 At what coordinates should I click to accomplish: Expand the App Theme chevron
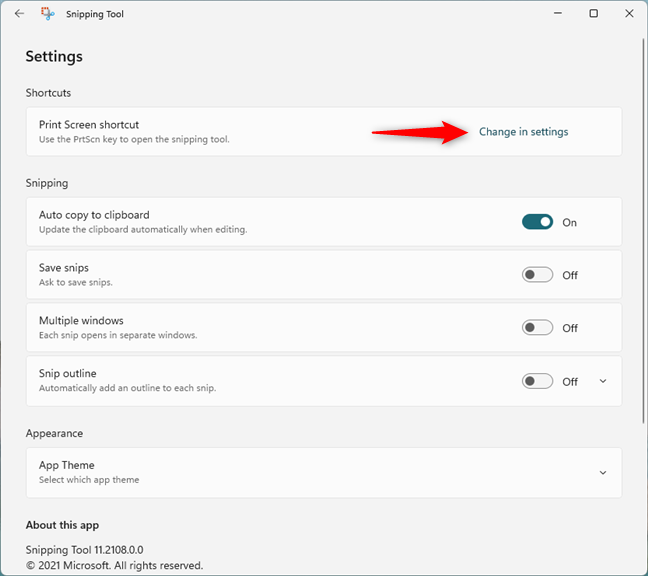pos(602,473)
